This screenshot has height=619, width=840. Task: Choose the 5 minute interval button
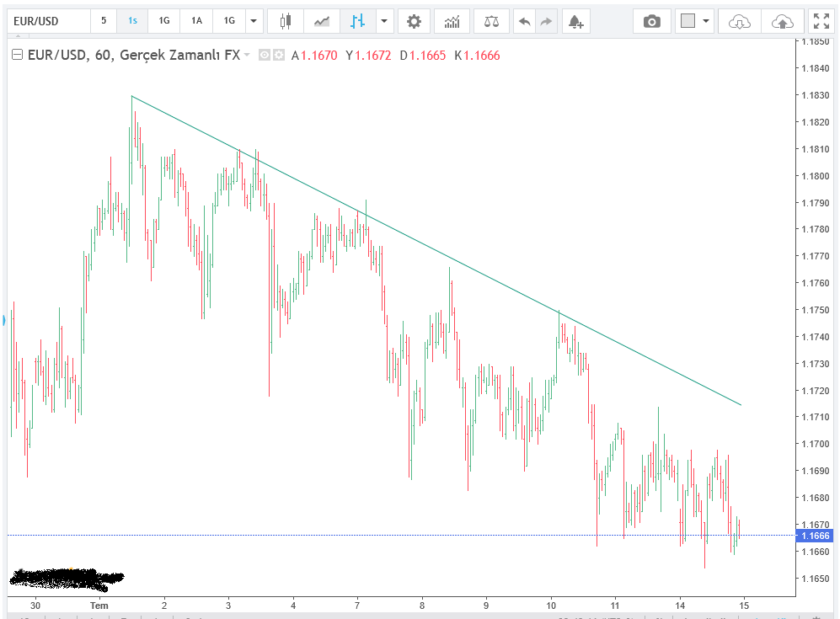click(104, 21)
